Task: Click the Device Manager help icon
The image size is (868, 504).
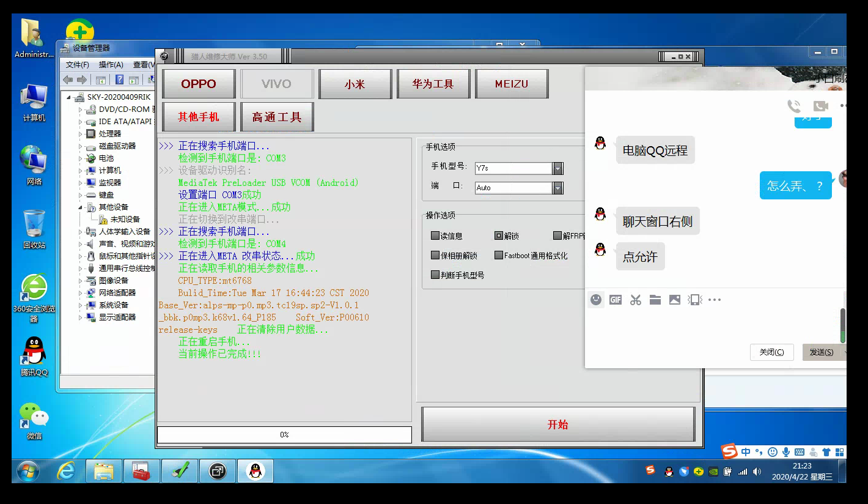Action: point(119,80)
